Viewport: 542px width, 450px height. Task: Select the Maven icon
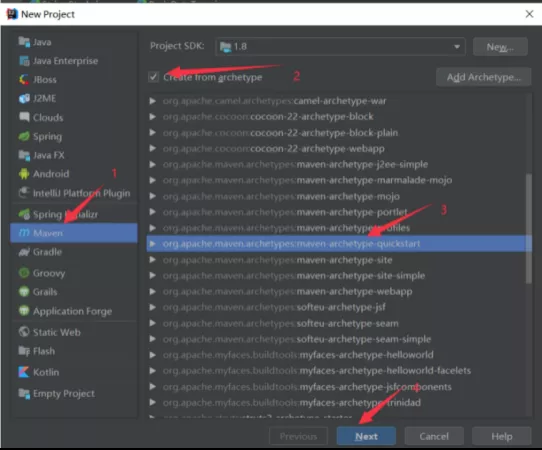point(24,233)
